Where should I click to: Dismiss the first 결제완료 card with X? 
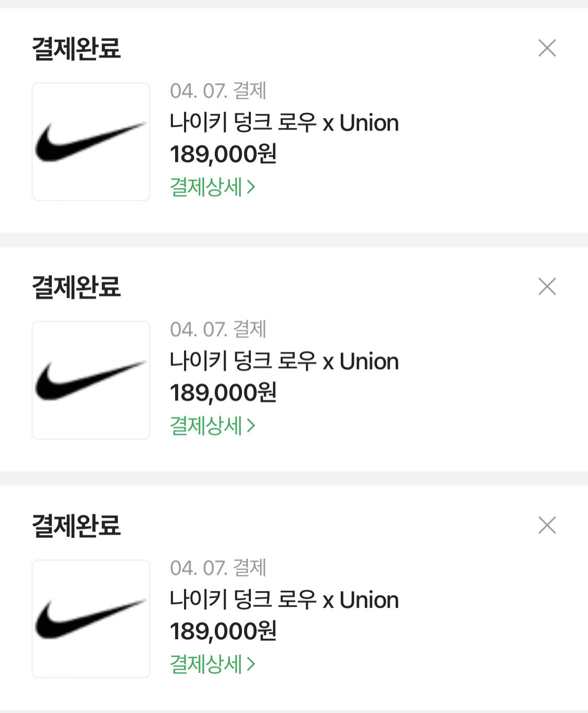coord(547,48)
